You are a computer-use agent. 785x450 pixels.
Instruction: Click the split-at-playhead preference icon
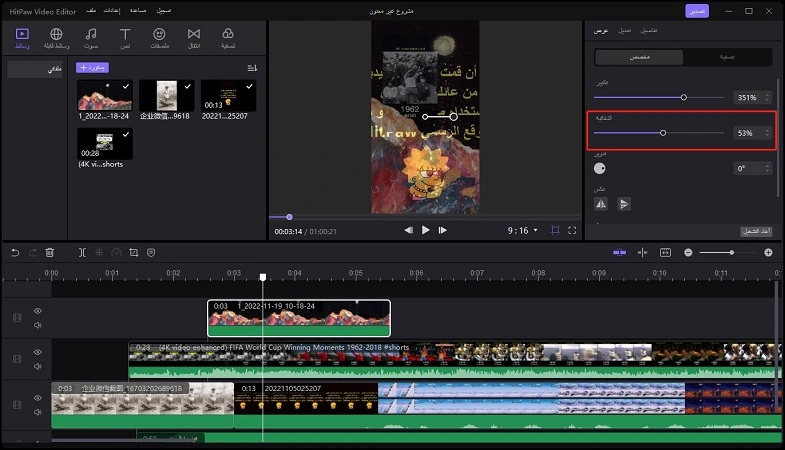(642, 253)
